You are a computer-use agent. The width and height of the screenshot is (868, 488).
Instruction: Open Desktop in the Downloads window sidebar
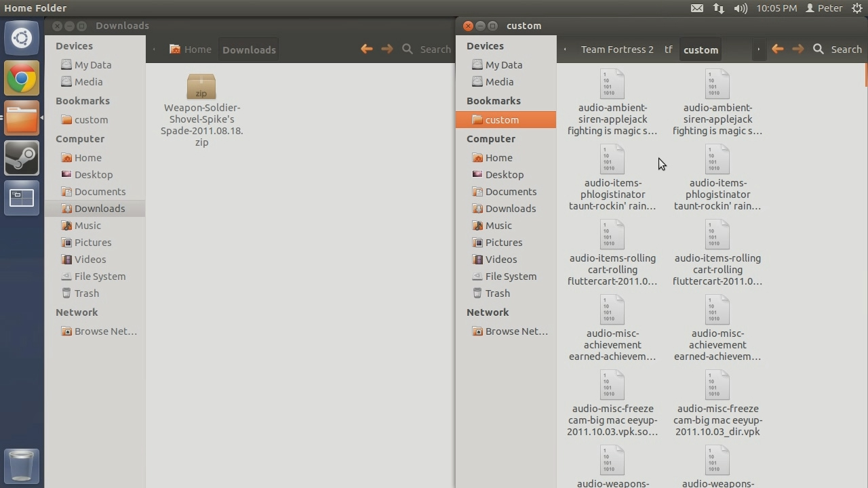[94, 175]
